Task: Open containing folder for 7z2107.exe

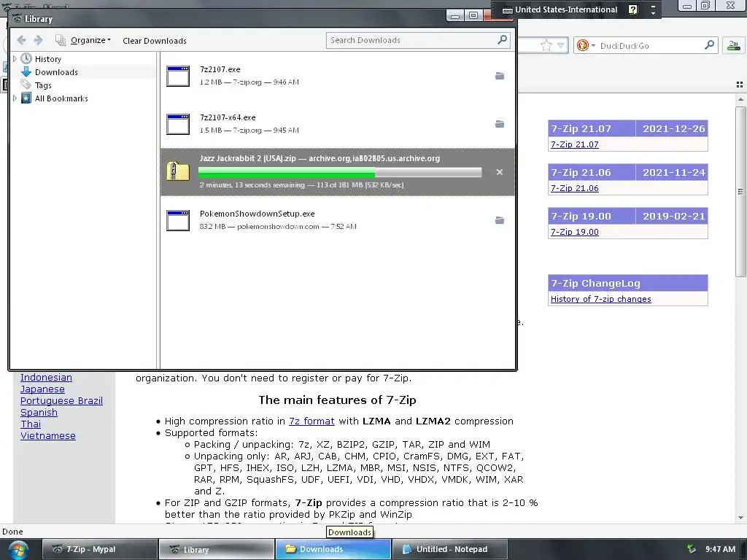Action: pos(499,76)
